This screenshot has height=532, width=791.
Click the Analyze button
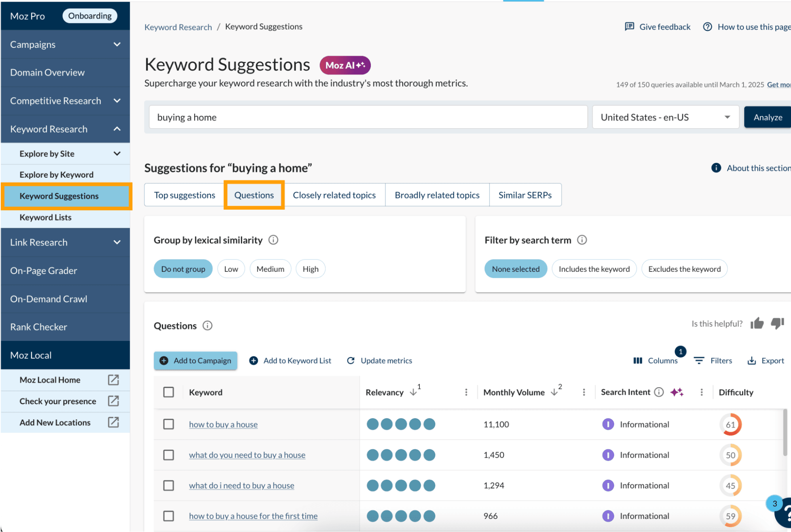(767, 117)
